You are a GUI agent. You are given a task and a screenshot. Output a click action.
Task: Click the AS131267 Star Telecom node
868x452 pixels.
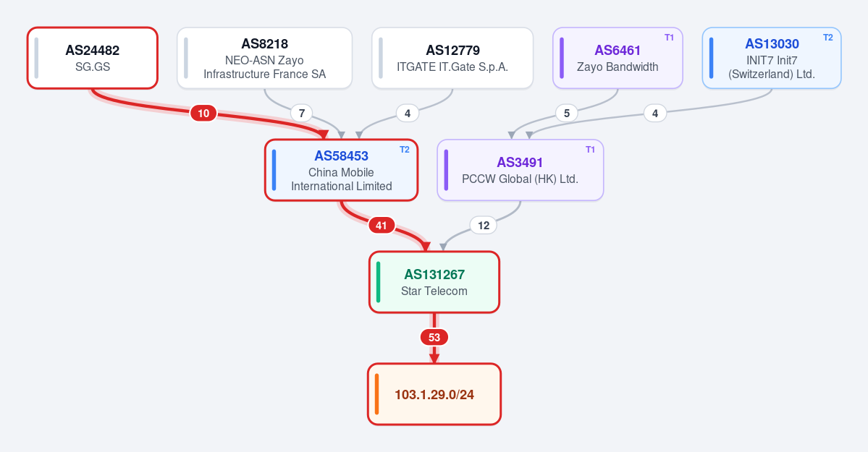434,282
